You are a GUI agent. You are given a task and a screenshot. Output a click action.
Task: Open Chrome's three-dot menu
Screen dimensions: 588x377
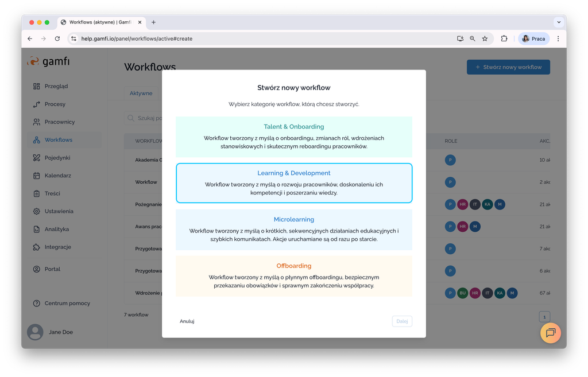tap(558, 38)
